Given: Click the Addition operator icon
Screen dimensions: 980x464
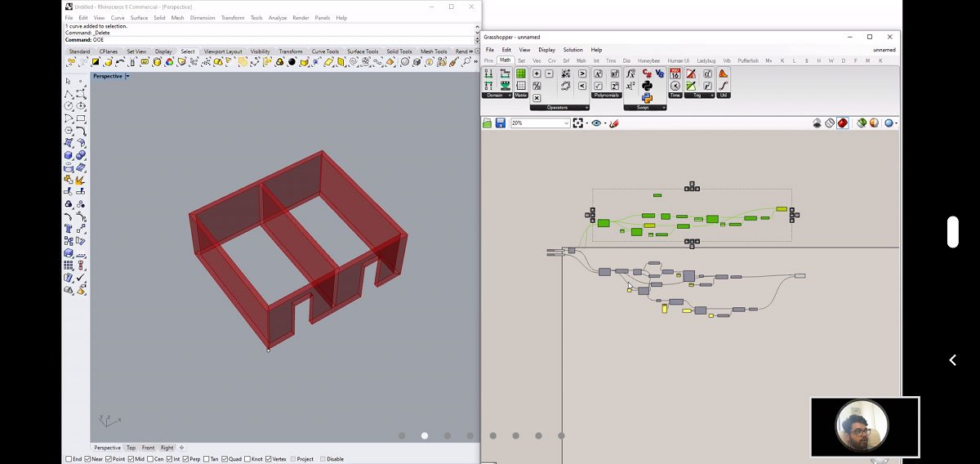Looking at the screenshot, I should click(537, 74).
